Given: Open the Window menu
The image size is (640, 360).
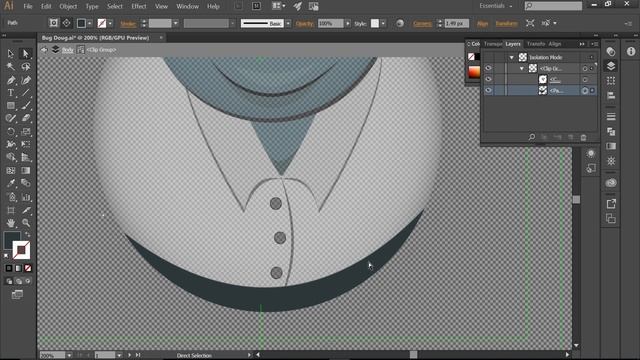Looking at the screenshot, I should (187, 7).
